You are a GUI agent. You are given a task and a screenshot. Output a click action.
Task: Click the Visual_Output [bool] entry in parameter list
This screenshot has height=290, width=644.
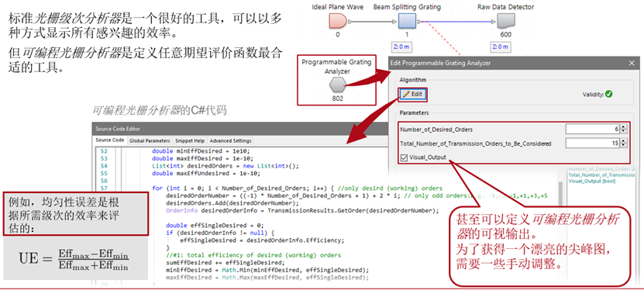click(592, 181)
